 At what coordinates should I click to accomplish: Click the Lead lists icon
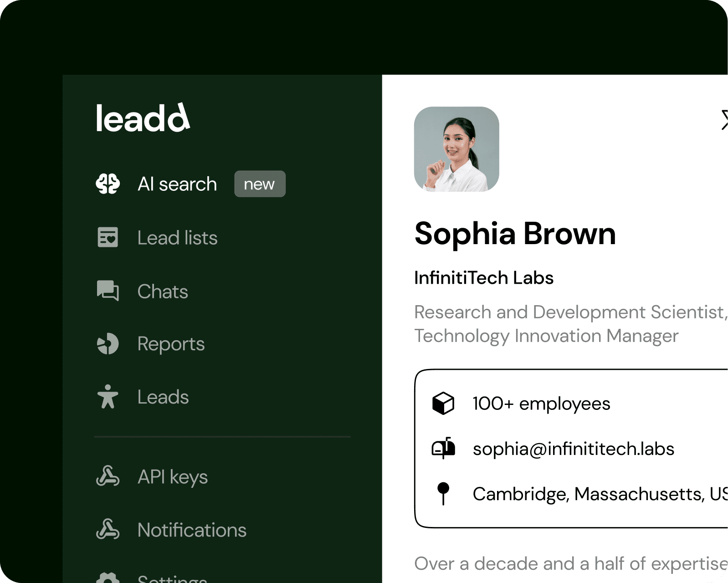click(x=108, y=237)
